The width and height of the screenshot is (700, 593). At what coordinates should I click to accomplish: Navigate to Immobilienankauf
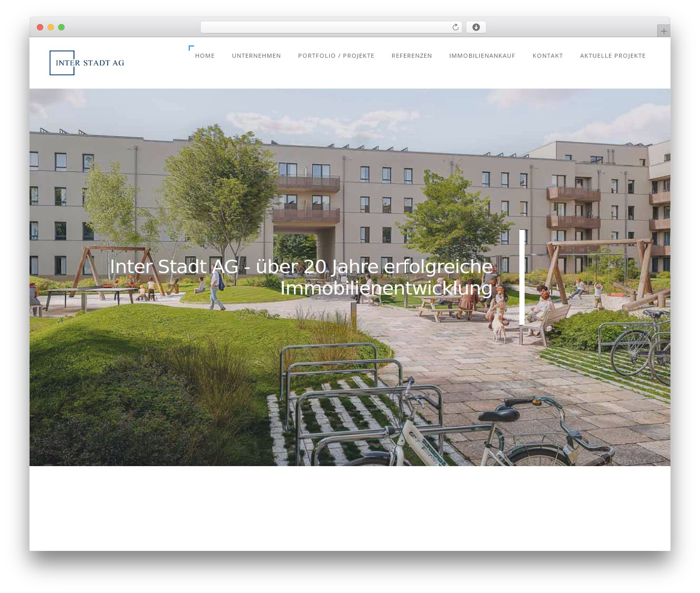click(x=482, y=56)
